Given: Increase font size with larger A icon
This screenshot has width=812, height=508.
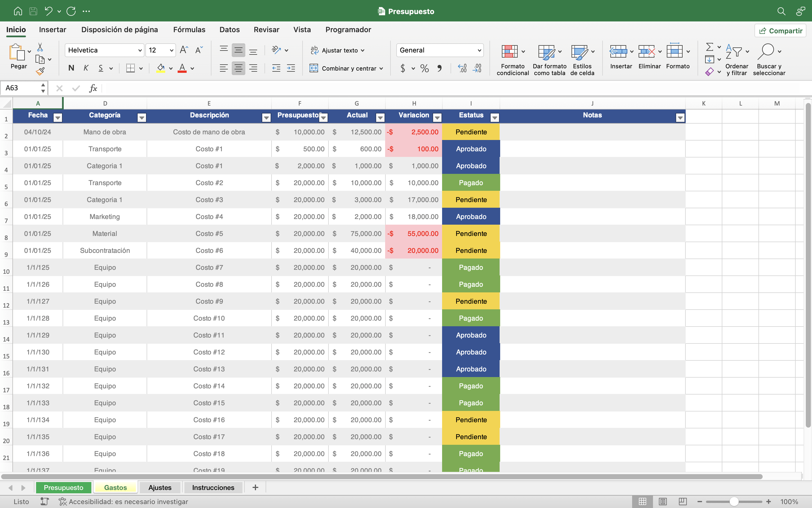Looking at the screenshot, I should pyautogui.click(x=184, y=50).
